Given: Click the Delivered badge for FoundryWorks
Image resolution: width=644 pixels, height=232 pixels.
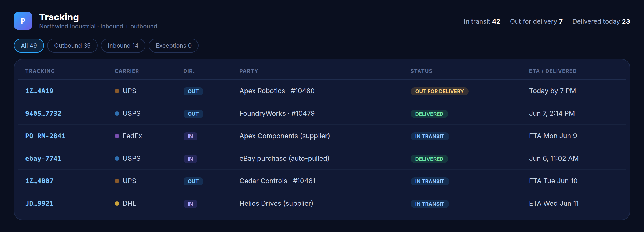Looking at the screenshot, I should tap(429, 114).
